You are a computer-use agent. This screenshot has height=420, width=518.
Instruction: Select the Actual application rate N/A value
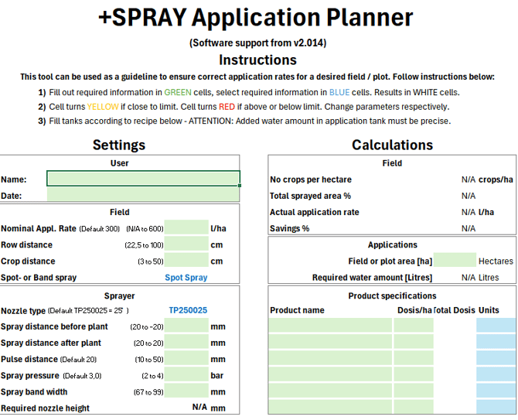(468, 212)
